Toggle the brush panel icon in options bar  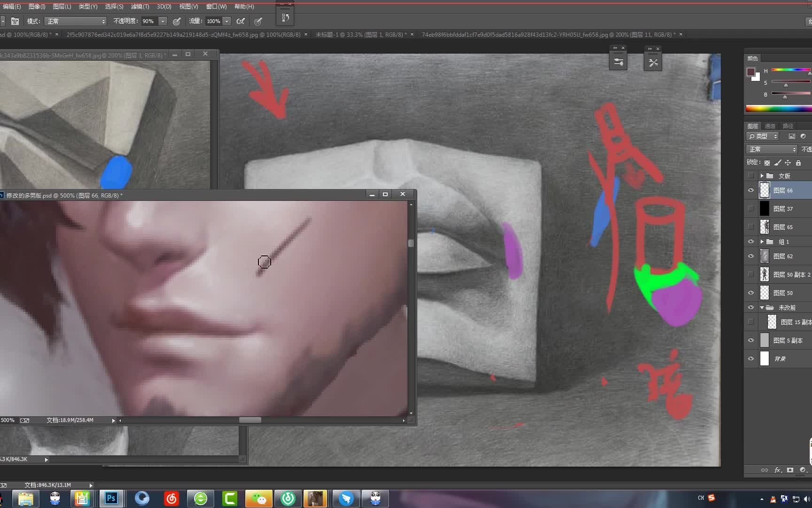click(x=15, y=21)
